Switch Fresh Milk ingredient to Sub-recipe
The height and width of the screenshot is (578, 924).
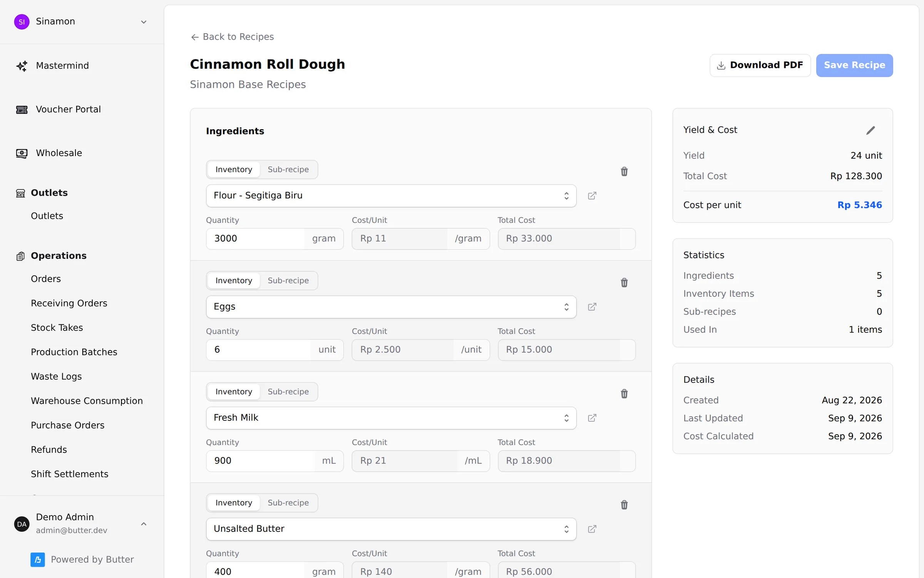(x=288, y=391)
